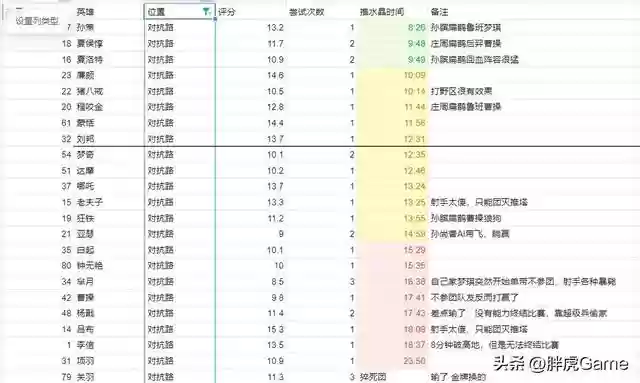Click hero cell 夏洛特

click(90, 59)
